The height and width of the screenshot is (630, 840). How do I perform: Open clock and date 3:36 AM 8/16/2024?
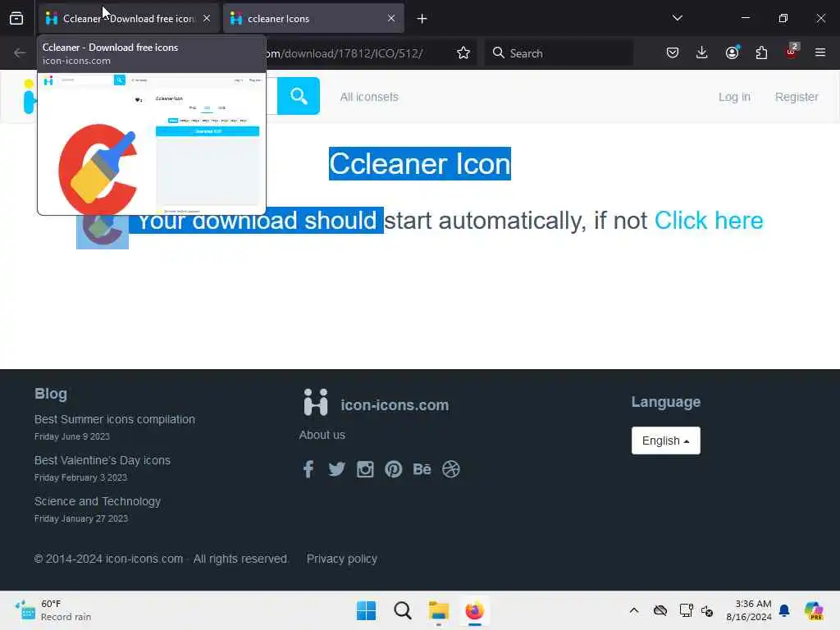pos(748,610)
